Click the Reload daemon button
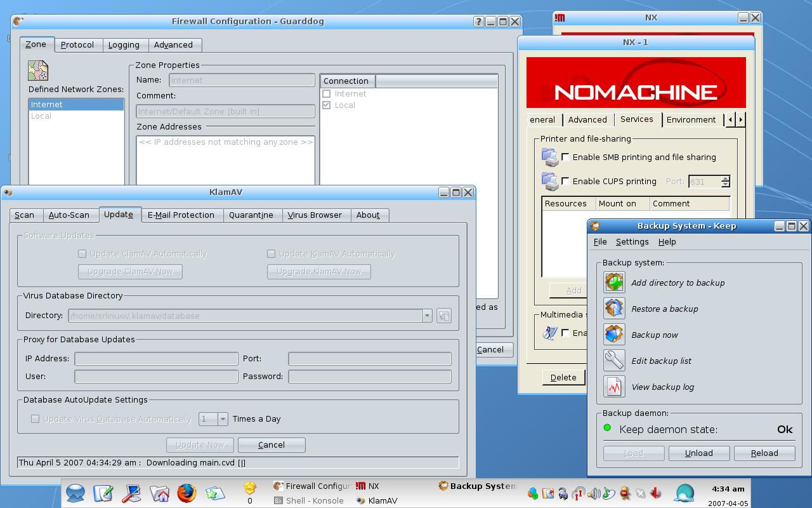Screen dimensions: 812x508 (764, 453)
